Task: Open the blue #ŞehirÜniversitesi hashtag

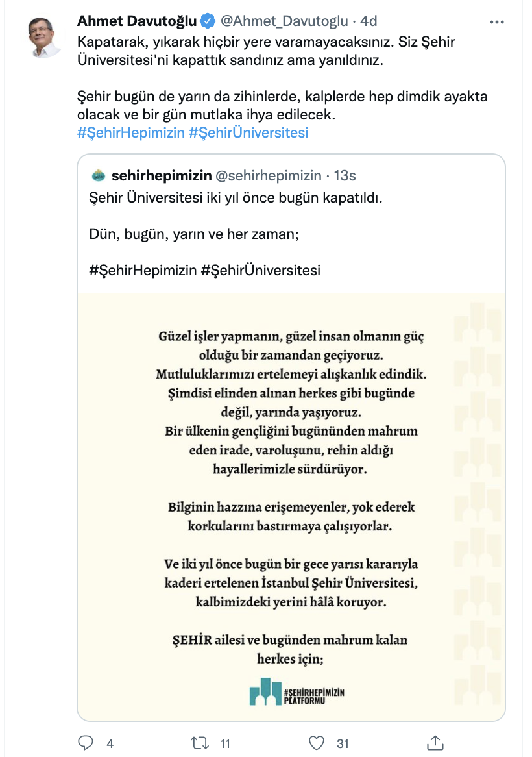Action: point(248,132)
